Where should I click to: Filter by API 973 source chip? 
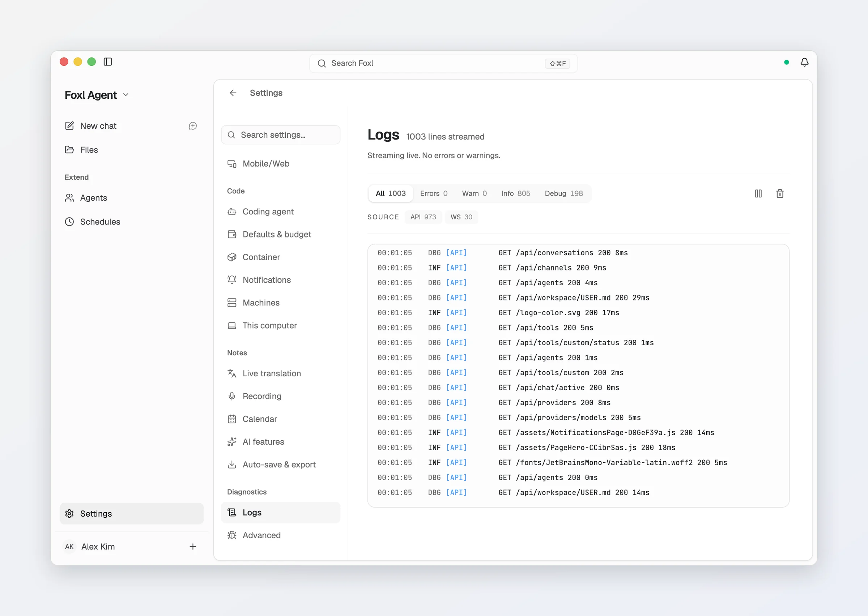point(423,217)
